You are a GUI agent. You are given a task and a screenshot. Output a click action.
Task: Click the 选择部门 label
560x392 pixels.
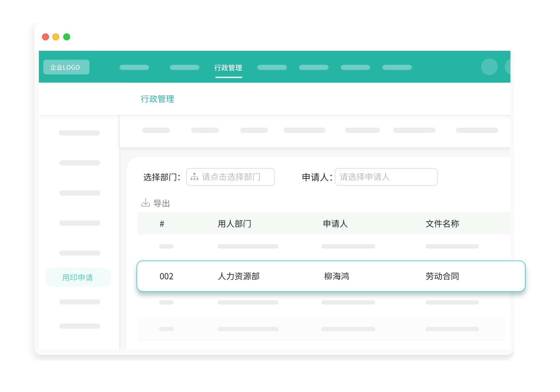tap(162, 177)
